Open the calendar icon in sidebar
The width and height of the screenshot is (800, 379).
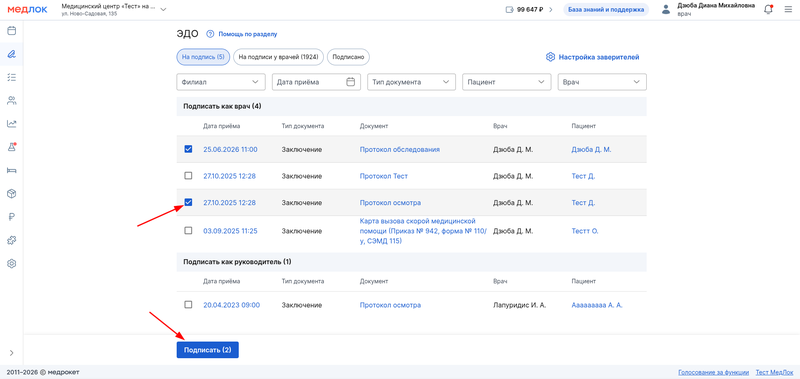12,31
